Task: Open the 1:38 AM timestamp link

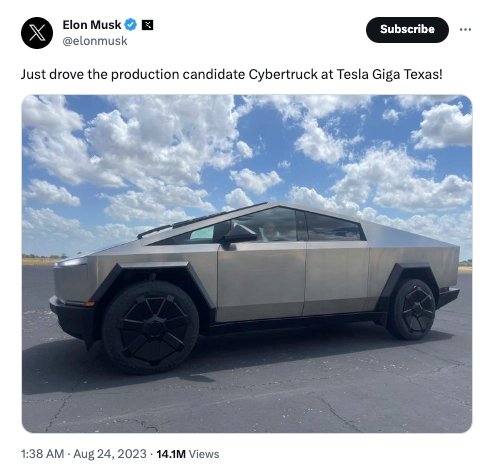Action: click(x=42, y=454)
